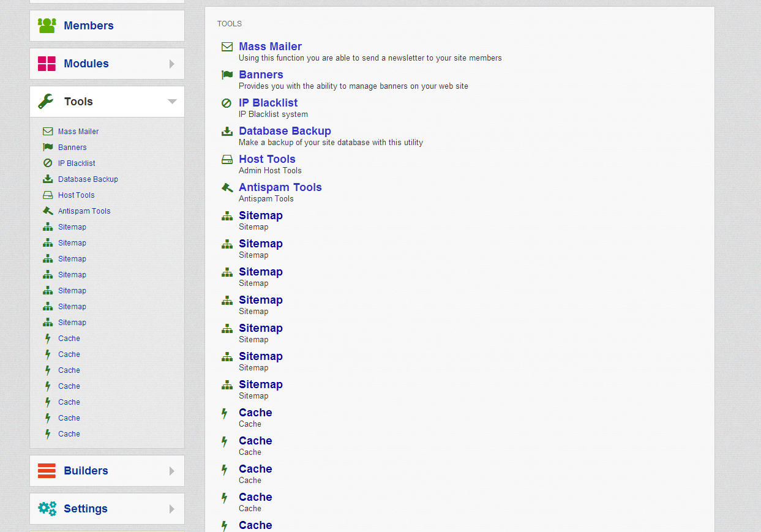
Task: Expand the Builders section arrow
Action: pos(172,471)
